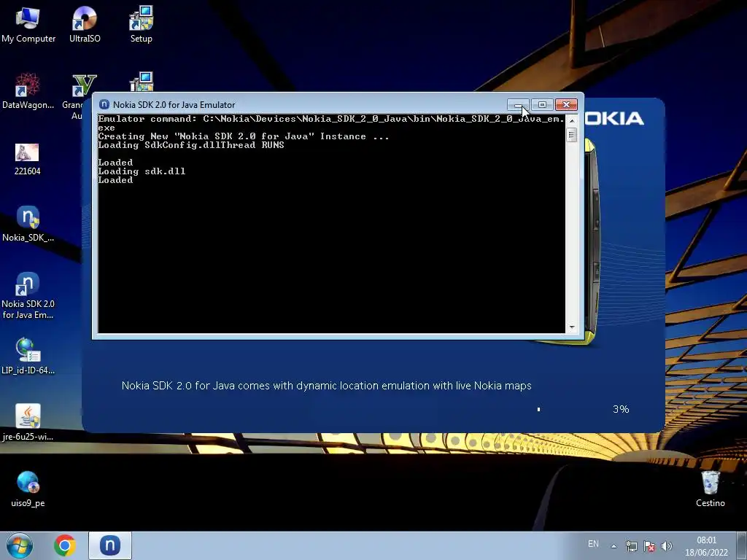Click the EN language indicator

[x=593, y=544]
